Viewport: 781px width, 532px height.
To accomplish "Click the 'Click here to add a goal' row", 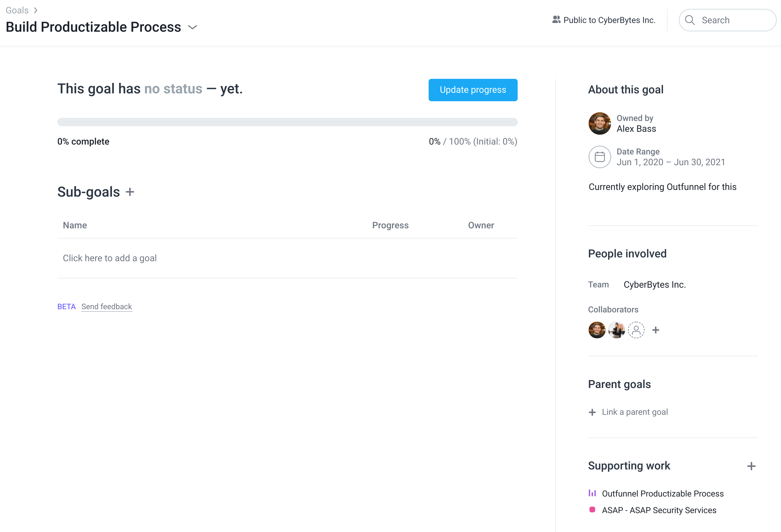I will 109,258.
